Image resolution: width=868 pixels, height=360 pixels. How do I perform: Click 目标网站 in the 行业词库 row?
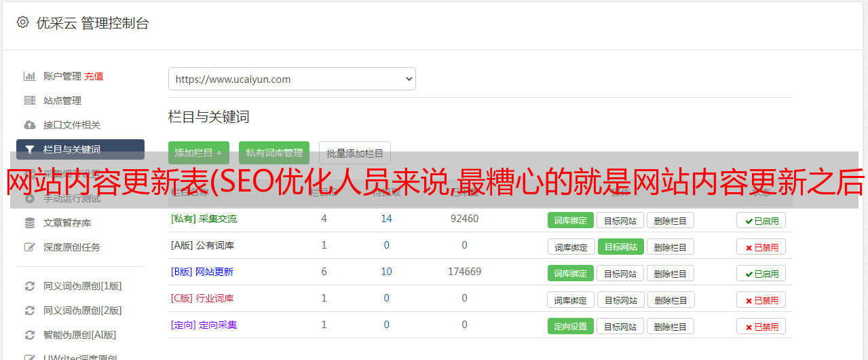pos(621,300)
